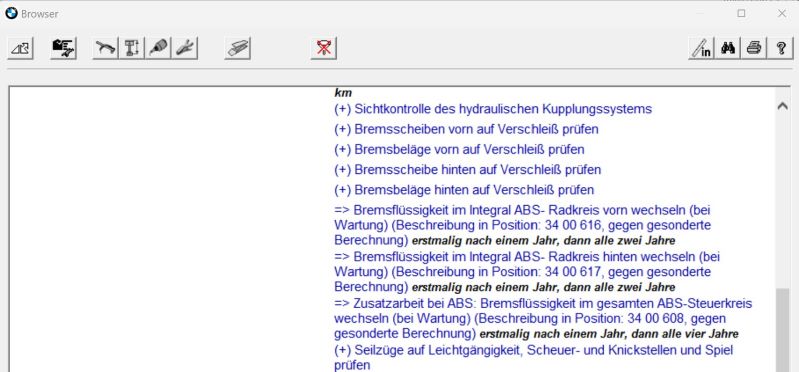Click the scrollbar track above the thumb
799x372 pixels.
pos(782,200)
